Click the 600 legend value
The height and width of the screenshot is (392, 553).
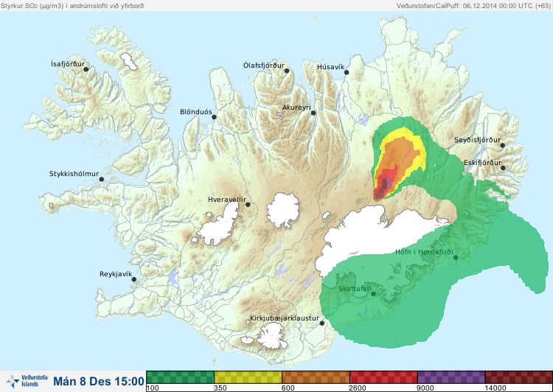coord(288,388)
